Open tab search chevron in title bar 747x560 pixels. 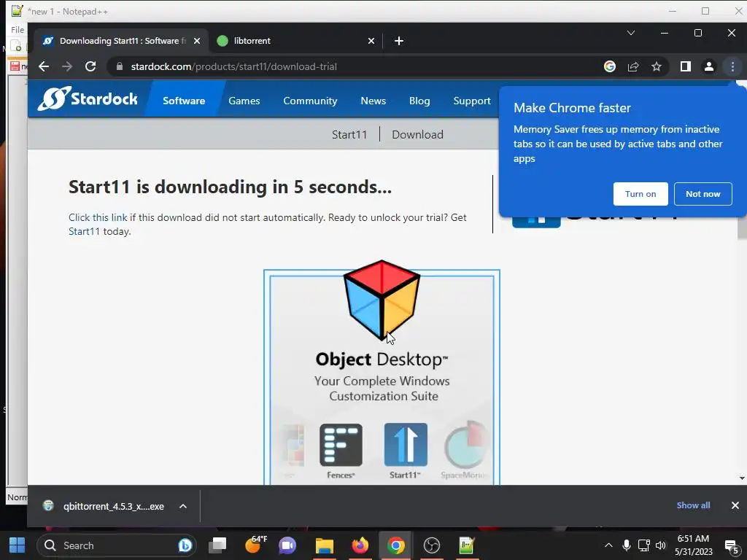pos(631,33)
